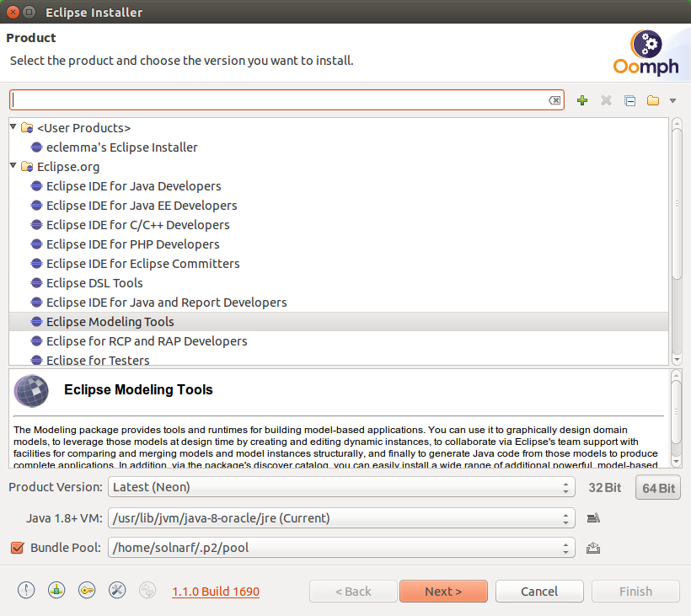This screenshot has height=616, width=691.
Task: Open the network proxy settings icon
Action: pyautogui.click(x=56, y=591)
